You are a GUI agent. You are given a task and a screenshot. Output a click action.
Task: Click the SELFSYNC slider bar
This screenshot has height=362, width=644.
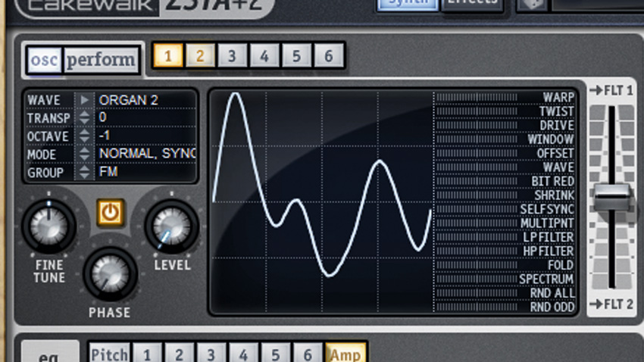click(x=477, y=209)
